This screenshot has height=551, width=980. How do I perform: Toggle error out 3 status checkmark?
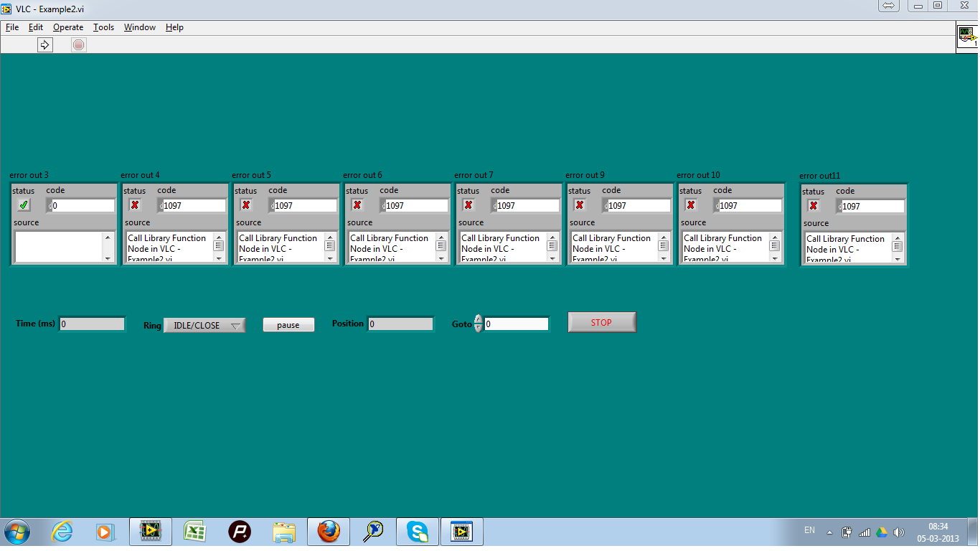coord(24,205)
